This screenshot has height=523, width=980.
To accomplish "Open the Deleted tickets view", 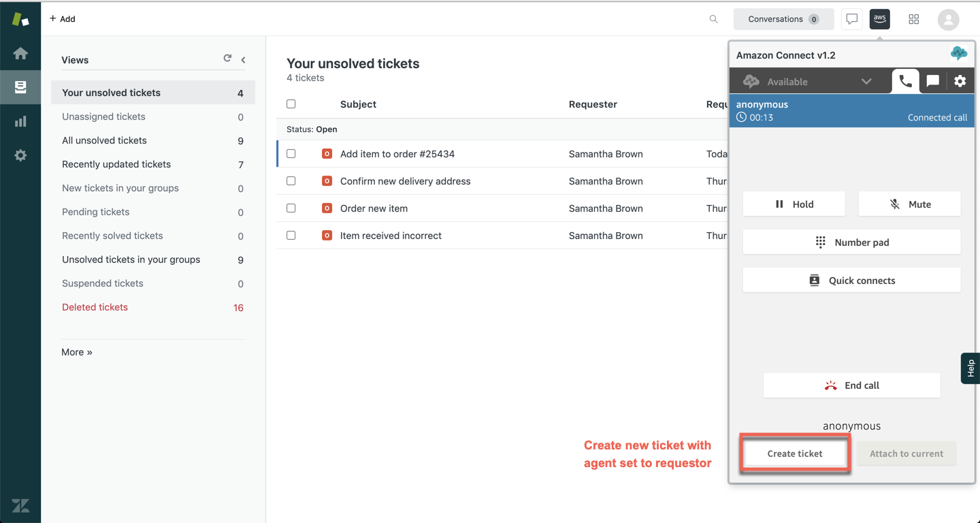I will pos(95,307).
